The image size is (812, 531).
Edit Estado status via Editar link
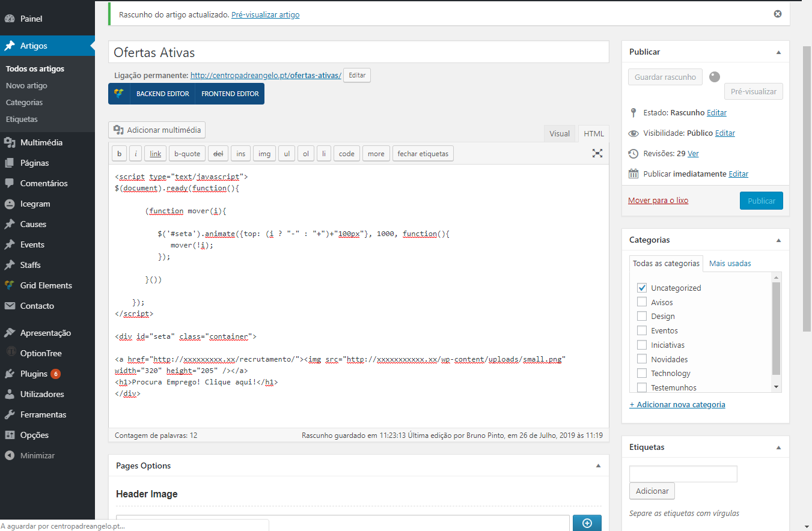coord(716,112)
